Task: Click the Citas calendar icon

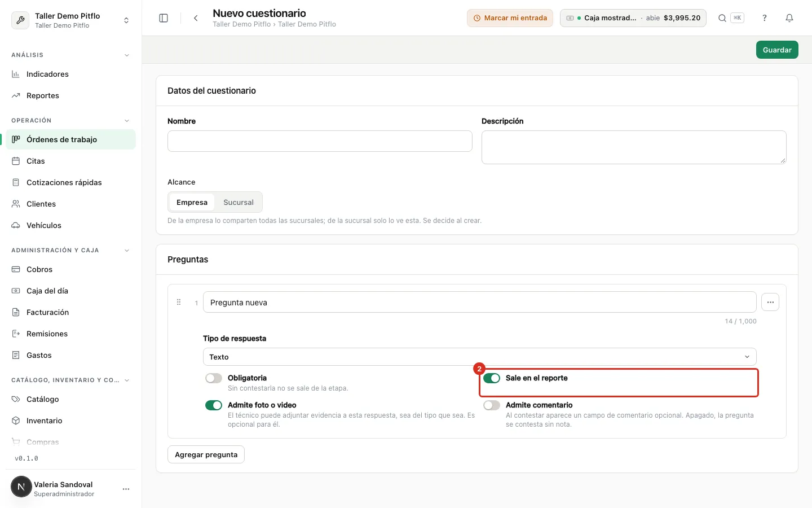Action: click(x=16, y=161)
